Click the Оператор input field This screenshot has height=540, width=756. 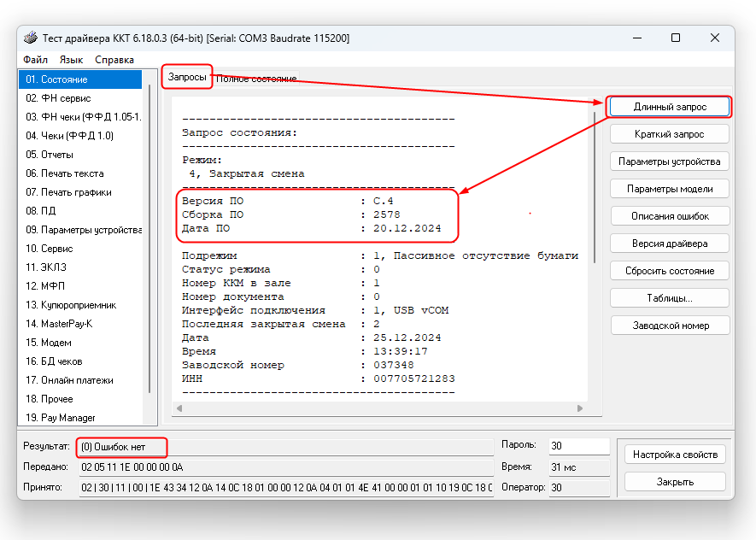tap(578, 487)
